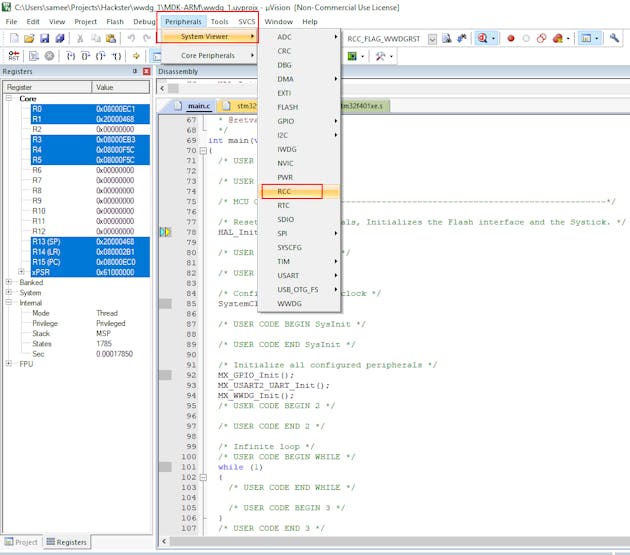Click the Save file toolbar icon
The image size is (630, 555).
click(44, 38)
